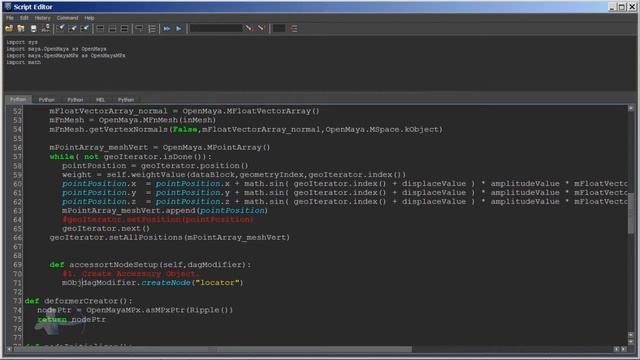640x360 pixels.
Task: Click the Execute All double-arrow icon
Action: [x=167, y=29]
